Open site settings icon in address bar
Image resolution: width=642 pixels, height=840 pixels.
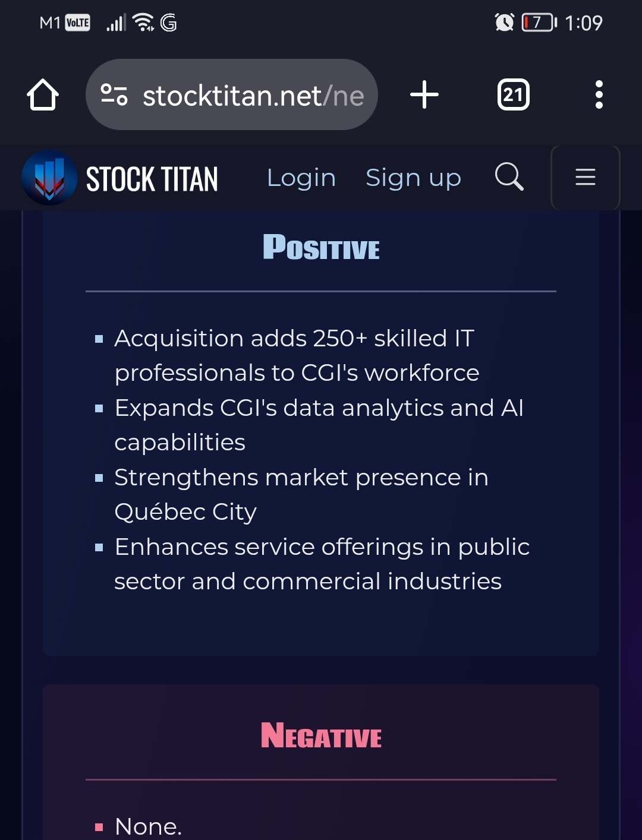click(x=114, y=94)
